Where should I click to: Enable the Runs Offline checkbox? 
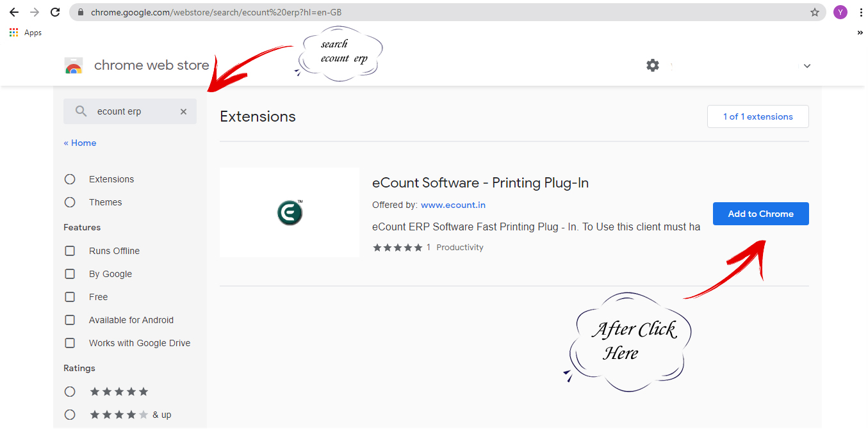pyautogui.click(x=70, y=251)
